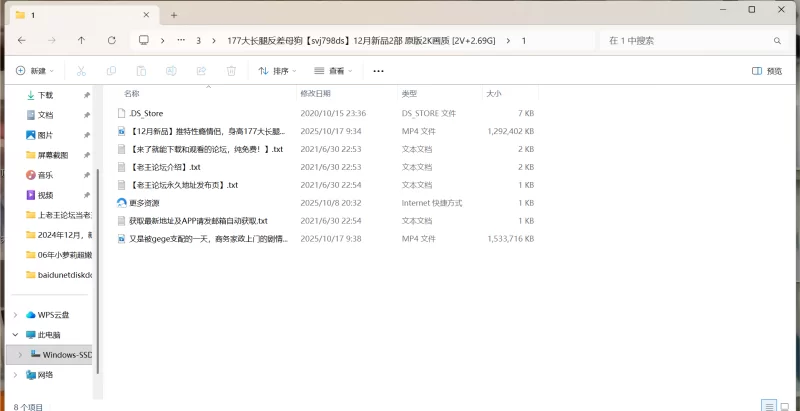Click the Cut scissors icon in toolbar
Viewport: 800px width, 411px height.
(81, 71)
